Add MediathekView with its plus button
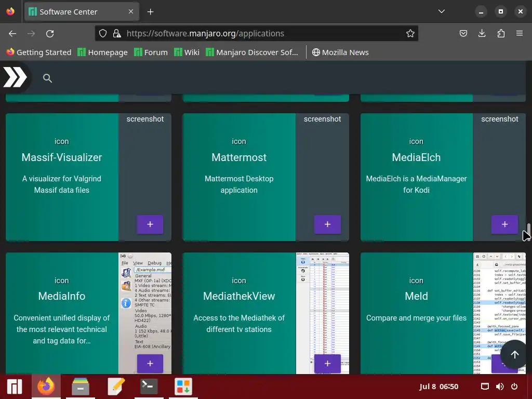This screenshot has width=532, height=399. (327, 363)
